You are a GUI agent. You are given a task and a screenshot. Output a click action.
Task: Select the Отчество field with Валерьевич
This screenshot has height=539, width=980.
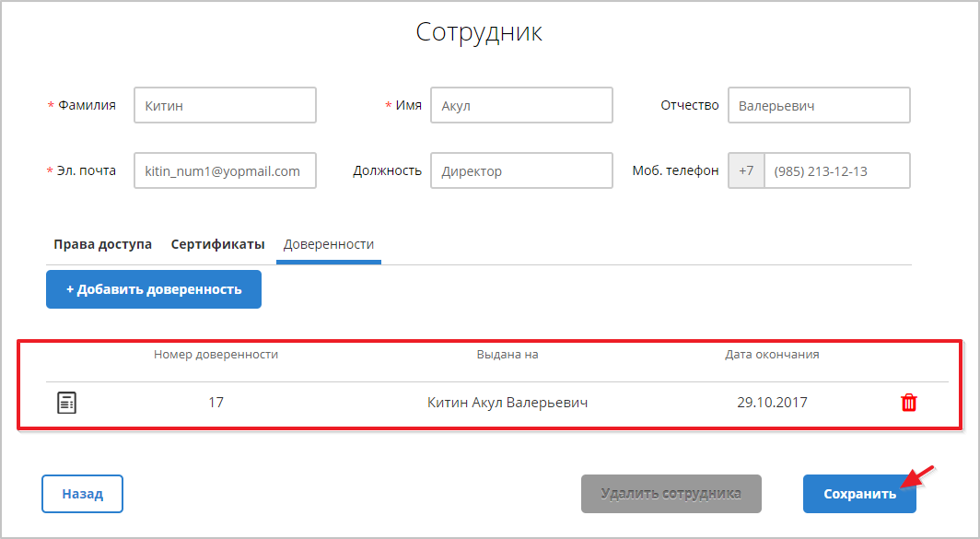818,105
